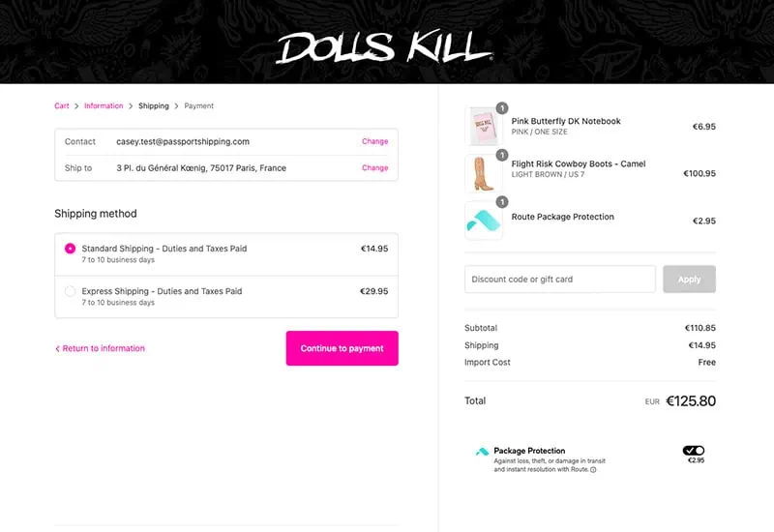Click Continue to payment button
This screenshot has width=774, height=532.
[342, 348]
